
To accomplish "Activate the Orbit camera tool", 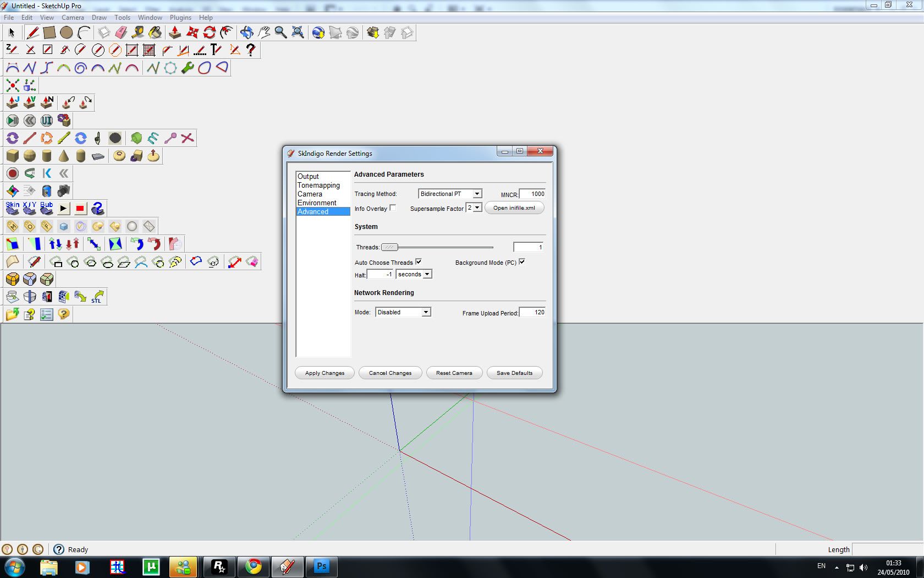I will click(246, 33).
